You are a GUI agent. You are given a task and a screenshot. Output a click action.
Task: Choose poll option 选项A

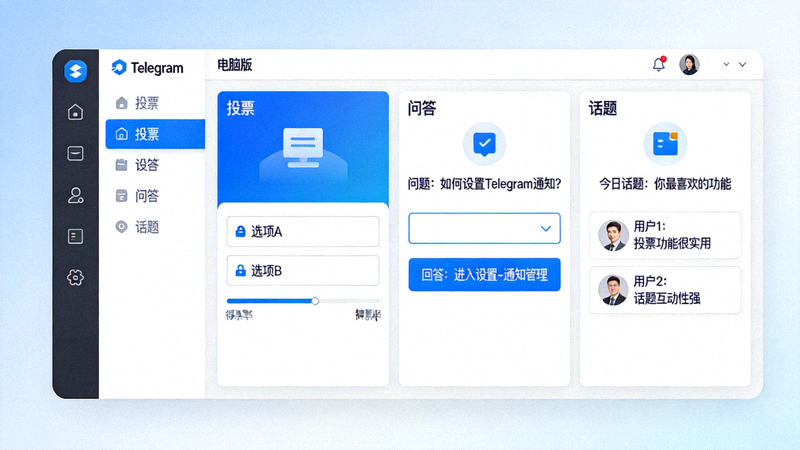[303, 231]
